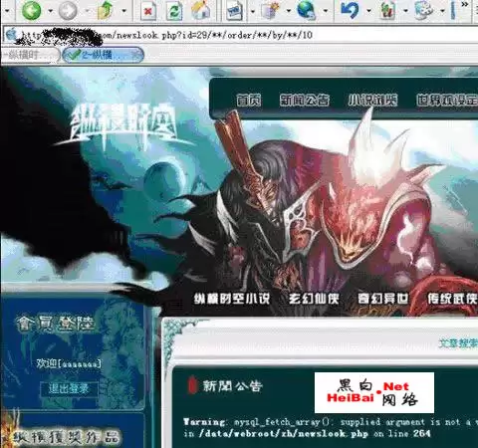478x448 pixels.
Task: Switch to the first 纵横时 tab
Action: pos(30,55)
